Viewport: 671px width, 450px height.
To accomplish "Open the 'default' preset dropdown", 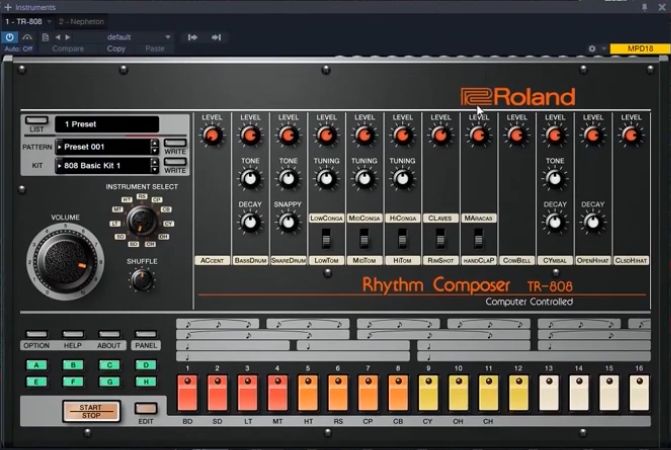I will [x=138, y=37].
